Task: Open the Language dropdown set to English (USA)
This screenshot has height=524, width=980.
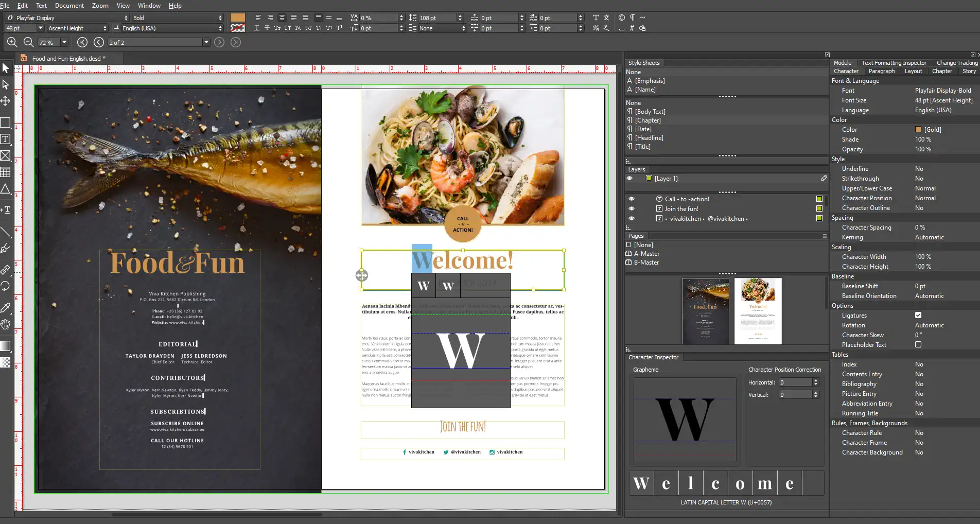Action: [220, 28]
